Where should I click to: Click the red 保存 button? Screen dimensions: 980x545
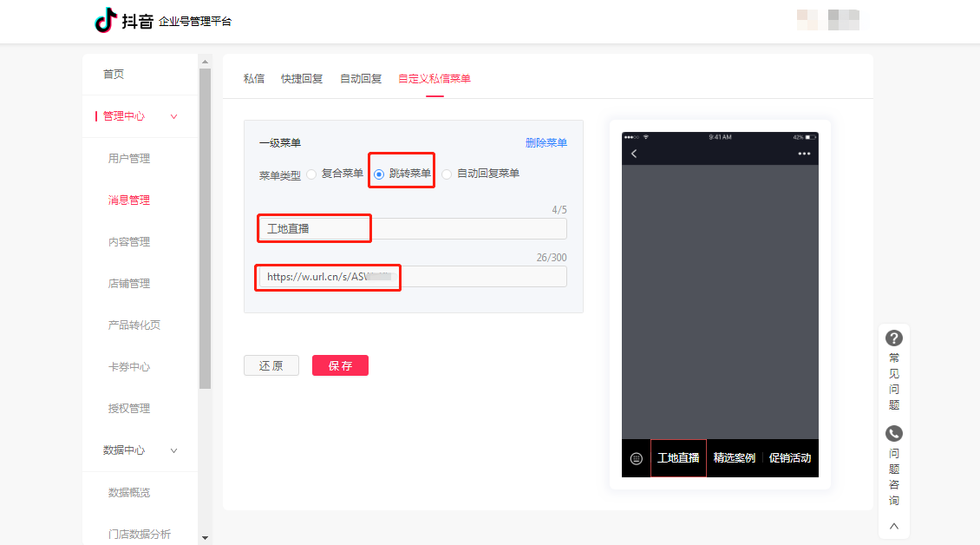pyautogui.click(x=340, y=365)
